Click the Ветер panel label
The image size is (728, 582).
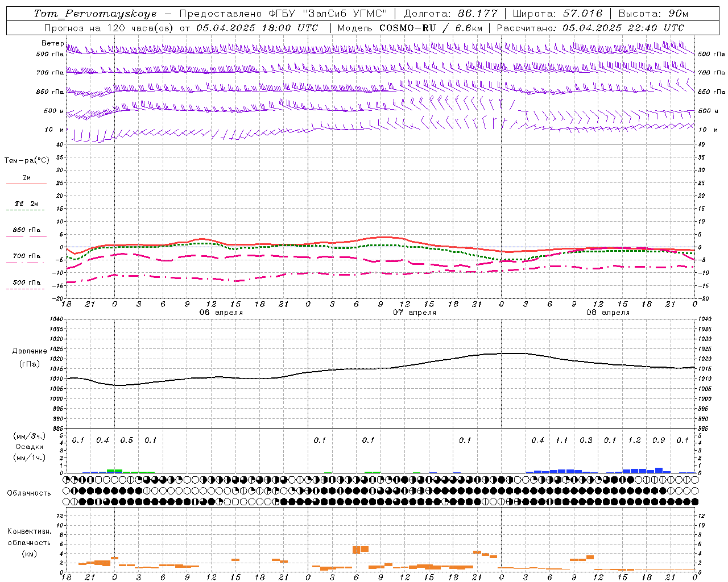click(x=52, y=43)
